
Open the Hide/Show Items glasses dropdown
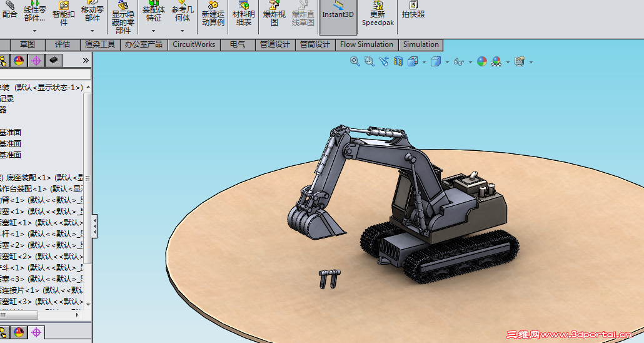click(x=469, y=62)
